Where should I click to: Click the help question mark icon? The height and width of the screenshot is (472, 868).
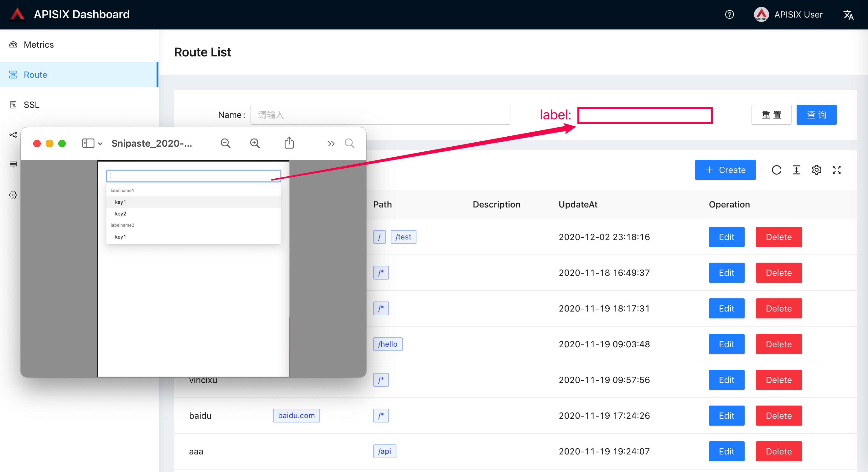[729, 14]
